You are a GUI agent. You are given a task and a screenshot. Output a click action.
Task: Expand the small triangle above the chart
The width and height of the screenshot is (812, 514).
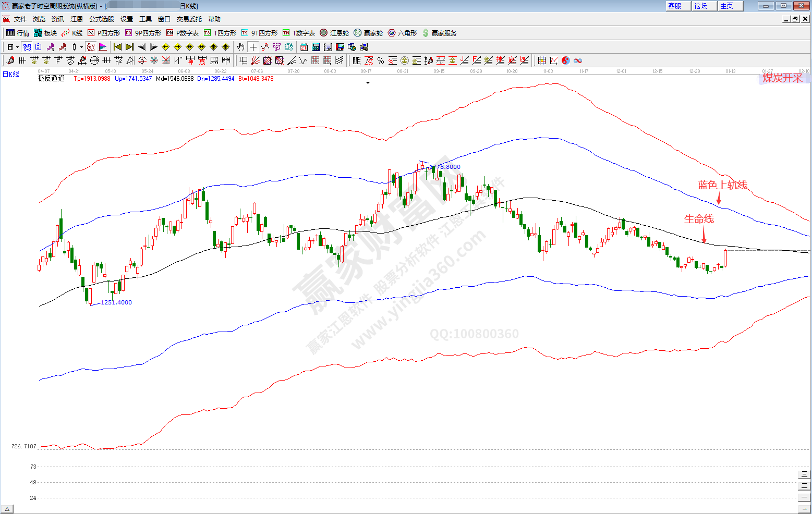(x=368, y=83)
